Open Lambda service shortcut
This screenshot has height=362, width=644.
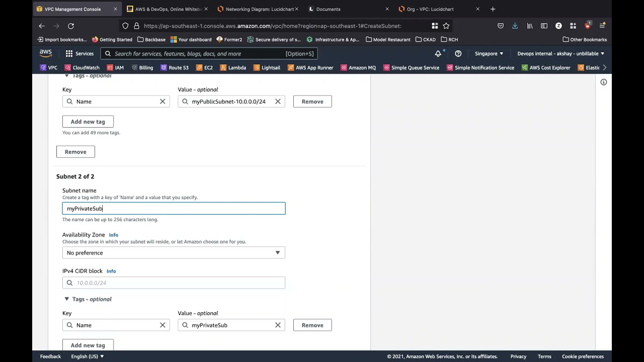[x=233, y=67]
